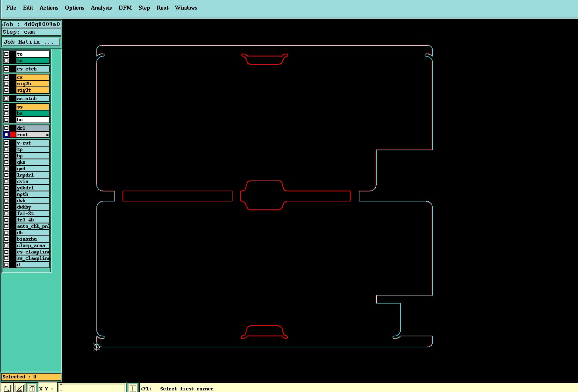Enable the ss.etch layer checkbox

pos(6,99)
